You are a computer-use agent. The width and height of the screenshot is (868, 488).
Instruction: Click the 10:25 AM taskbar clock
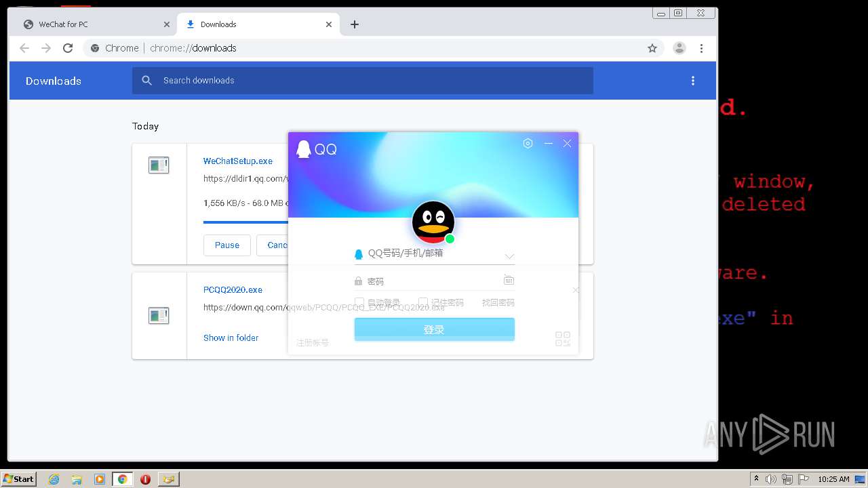point(833,479)
